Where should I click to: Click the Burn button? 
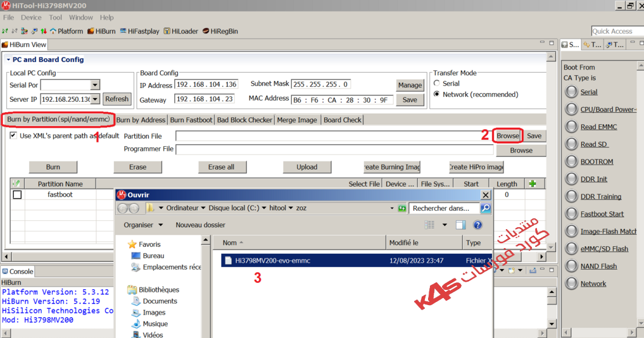click(53, 167)
